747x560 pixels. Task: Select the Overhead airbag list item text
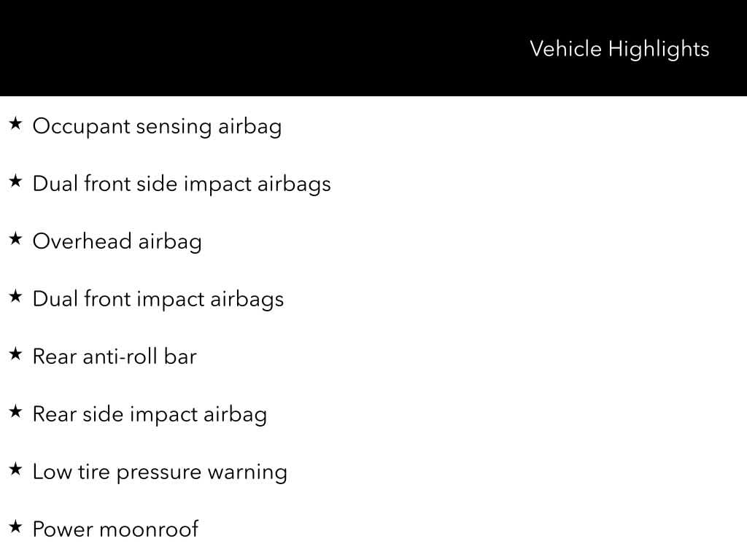(117, 241)
